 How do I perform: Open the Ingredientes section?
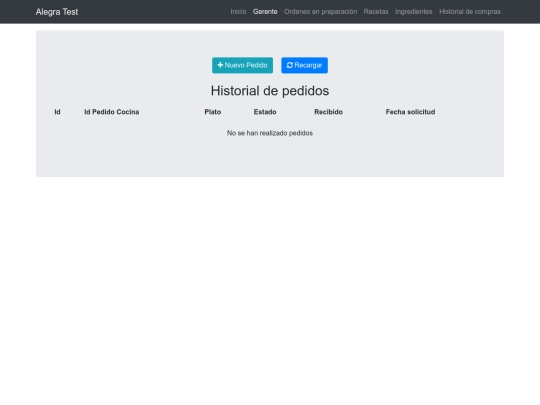tap(414, 12)
